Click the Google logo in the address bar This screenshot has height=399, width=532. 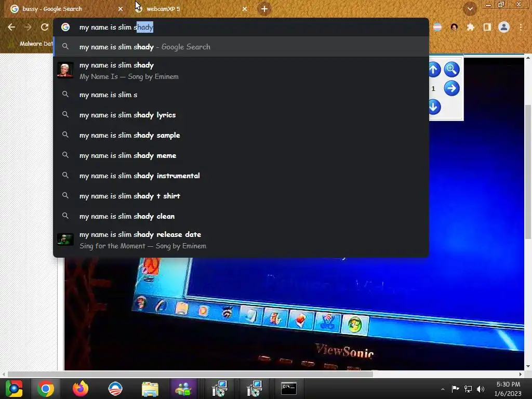point(65,27)
